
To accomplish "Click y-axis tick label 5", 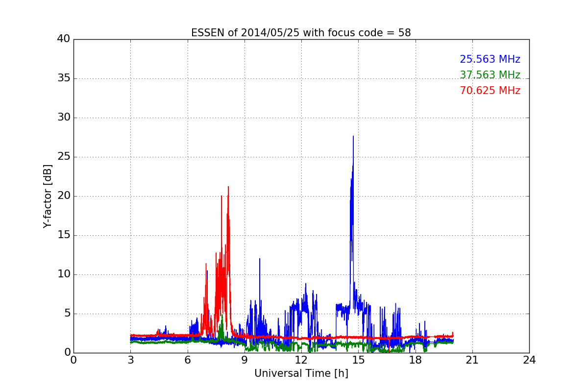I will point(67,314).
